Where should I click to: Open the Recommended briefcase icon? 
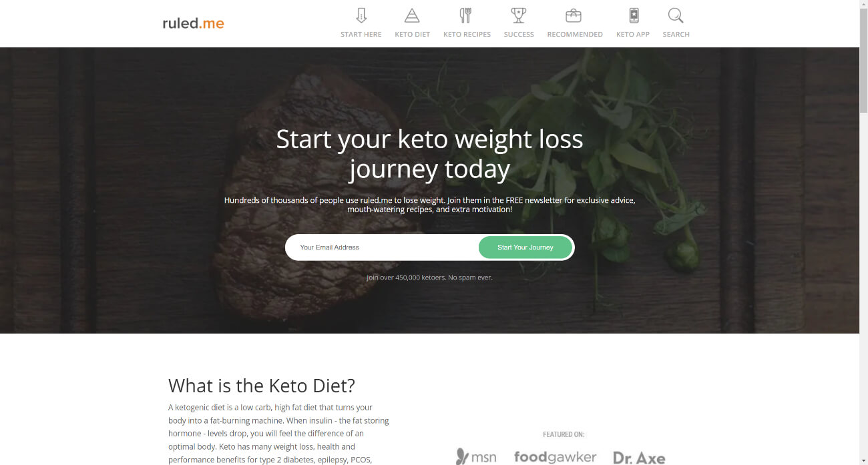pyautogui.click(x=574, y=15)
